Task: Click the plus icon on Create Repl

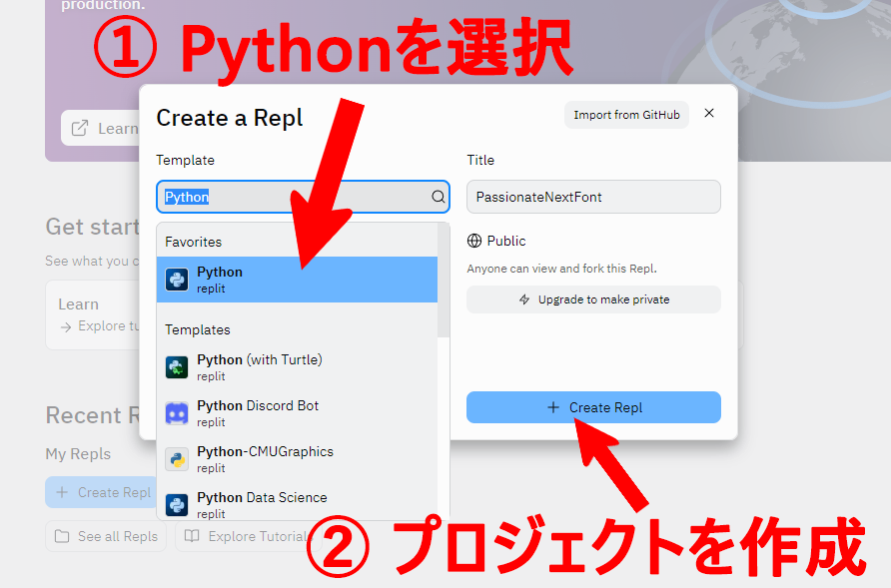Action: point(553,407)
